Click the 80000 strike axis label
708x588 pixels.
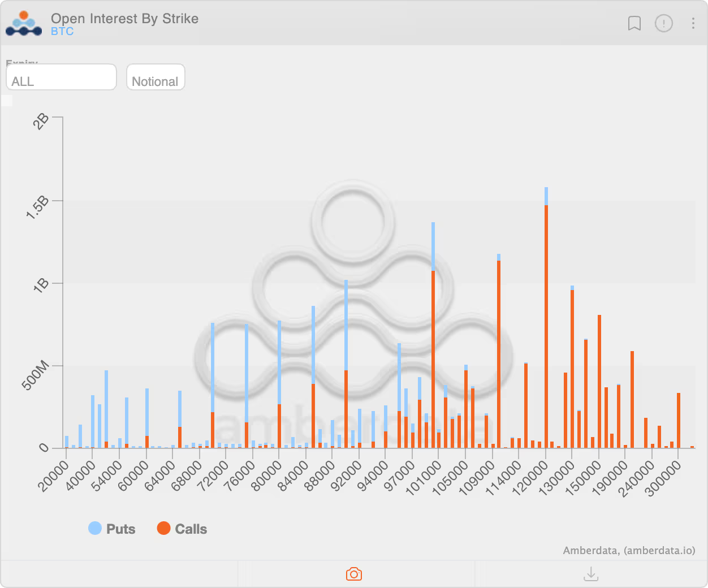point(266,476)
